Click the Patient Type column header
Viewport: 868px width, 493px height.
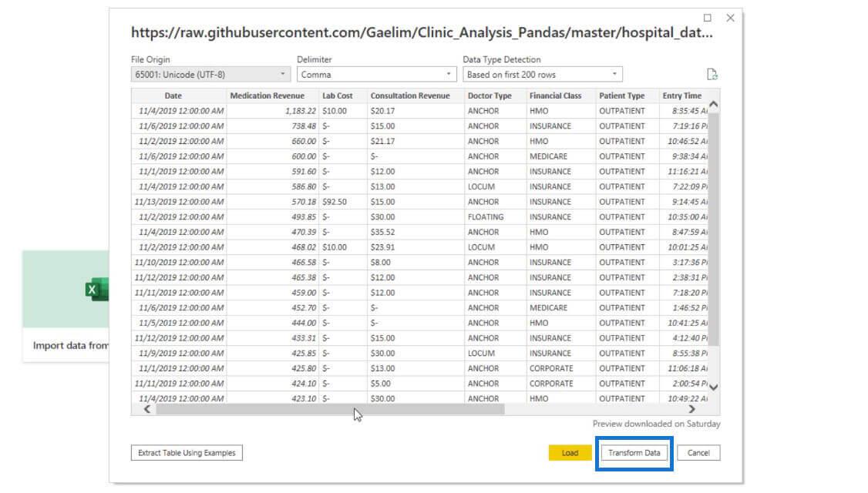point(621,96)
